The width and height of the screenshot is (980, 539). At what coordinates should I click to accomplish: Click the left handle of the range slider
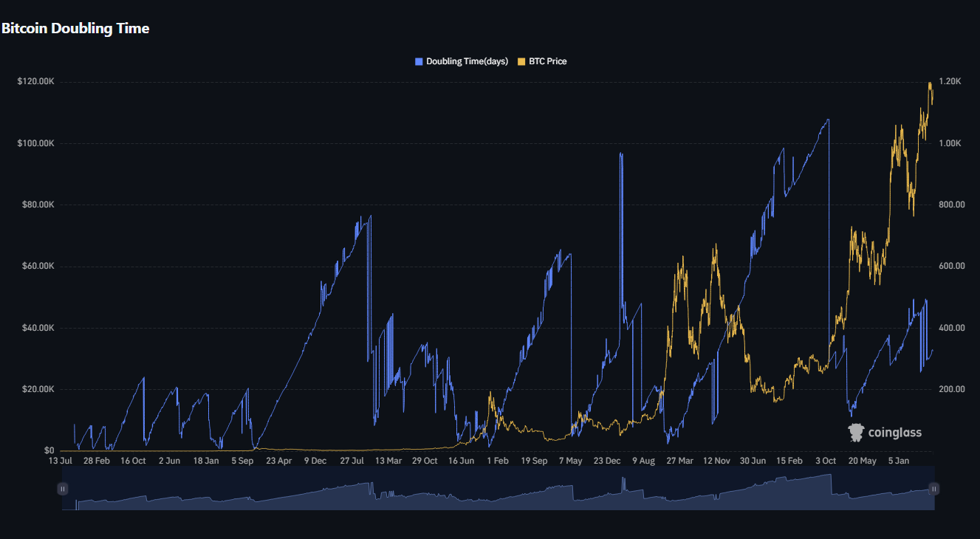[x=63, y=489]
